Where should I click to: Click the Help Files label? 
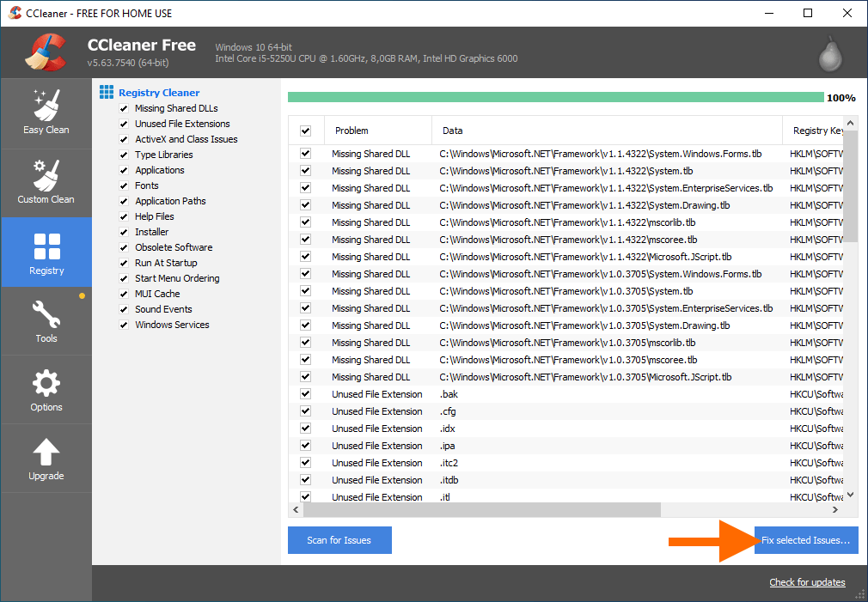[155, 216]
